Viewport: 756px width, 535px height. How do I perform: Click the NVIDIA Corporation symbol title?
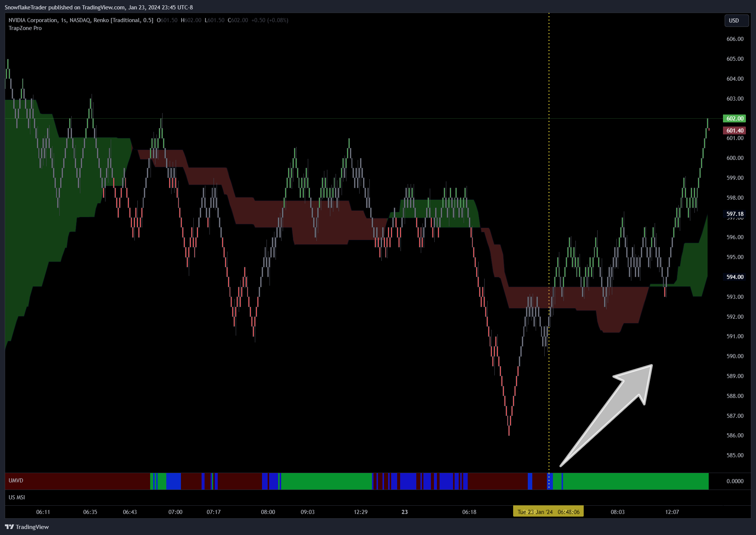(x=33, y=20)
